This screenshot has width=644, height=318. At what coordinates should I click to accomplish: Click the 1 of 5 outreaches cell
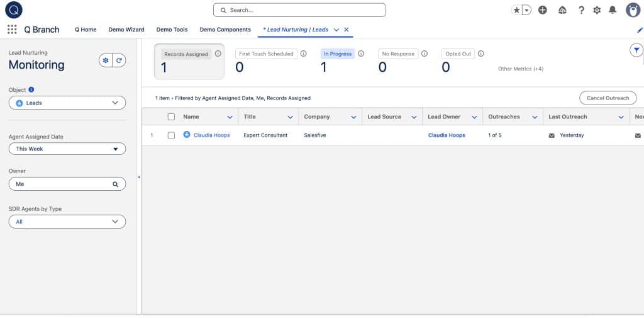click(495, 135)
